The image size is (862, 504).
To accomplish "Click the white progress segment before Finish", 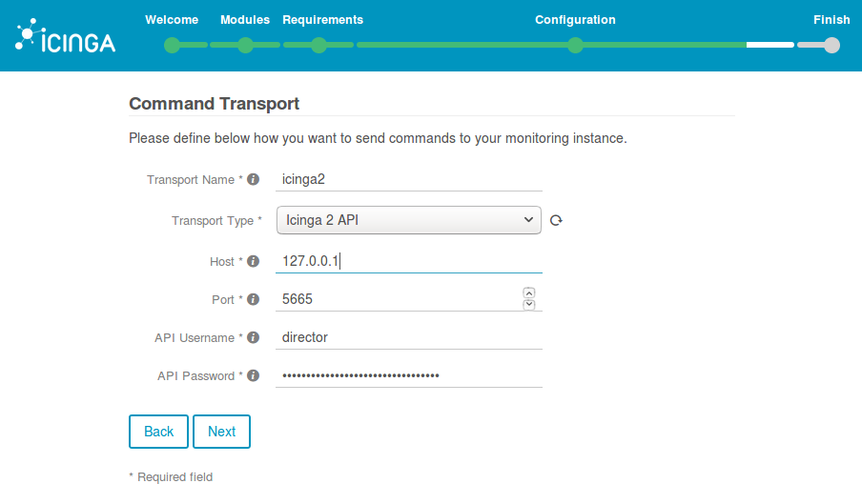I will click(770, 45).
